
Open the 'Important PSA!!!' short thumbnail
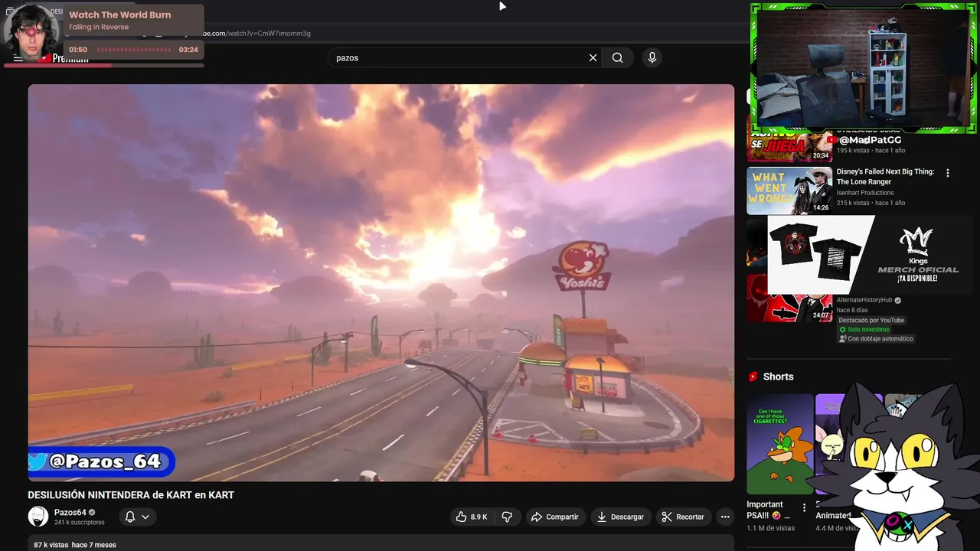(780, 444)
